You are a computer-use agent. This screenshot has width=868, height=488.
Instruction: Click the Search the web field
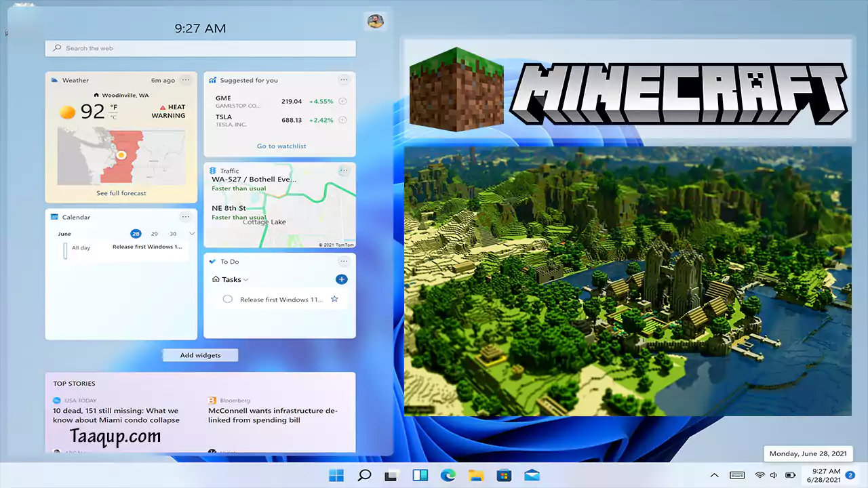201,48
